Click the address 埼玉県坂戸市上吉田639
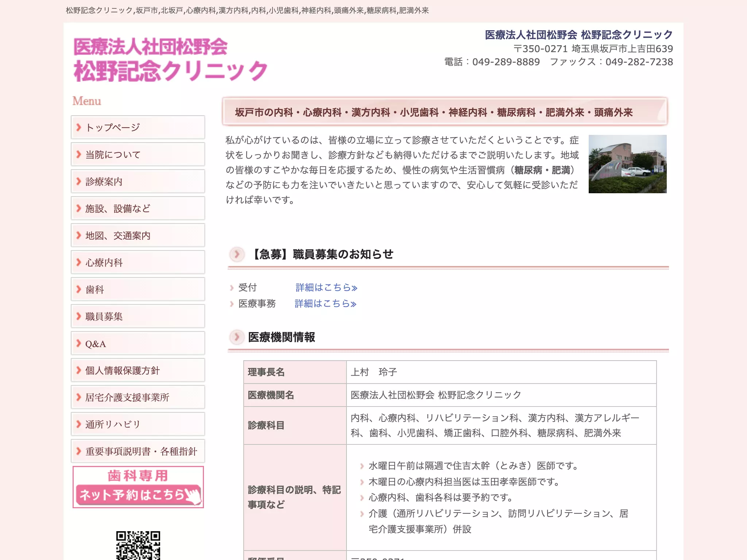This screenshot has width=747, height=560. 622,48
